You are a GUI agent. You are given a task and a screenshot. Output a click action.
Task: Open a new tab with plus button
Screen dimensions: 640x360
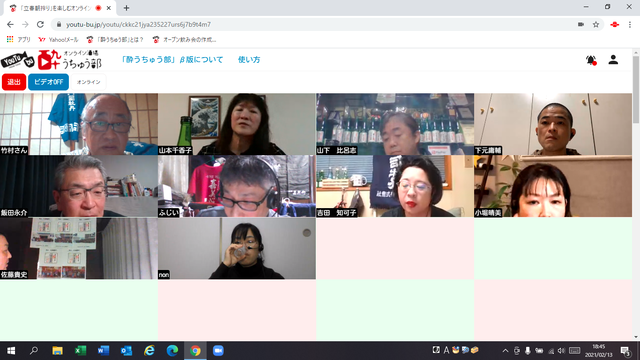click(126, 8)
